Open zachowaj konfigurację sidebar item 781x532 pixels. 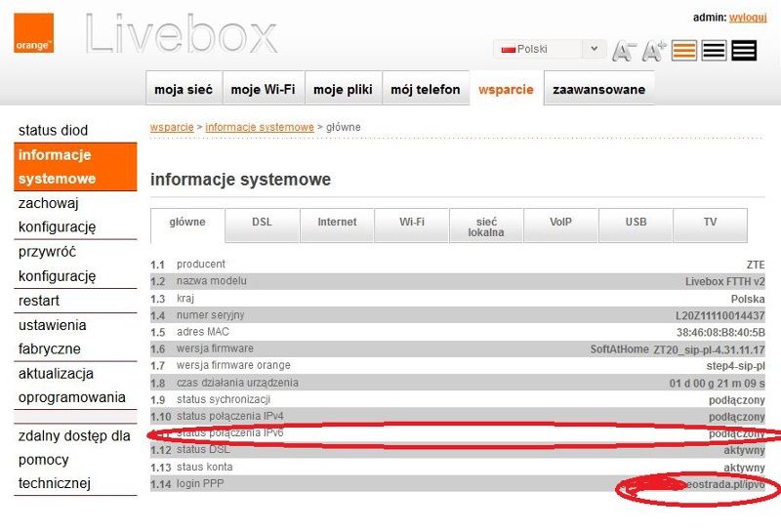point(75,215)
